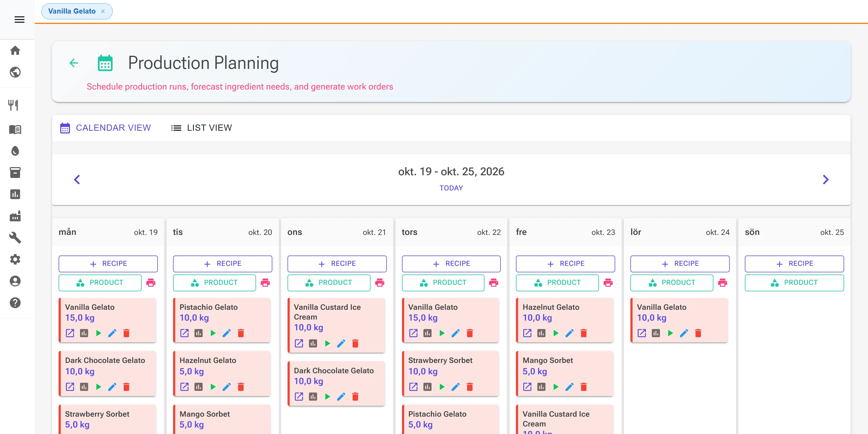Image resolution: width=868 pixels, height=434 pixels.
Task: Edit Thursday's Strawberry Sorbet 10,0 kg
Action: (x=456, y=387)
